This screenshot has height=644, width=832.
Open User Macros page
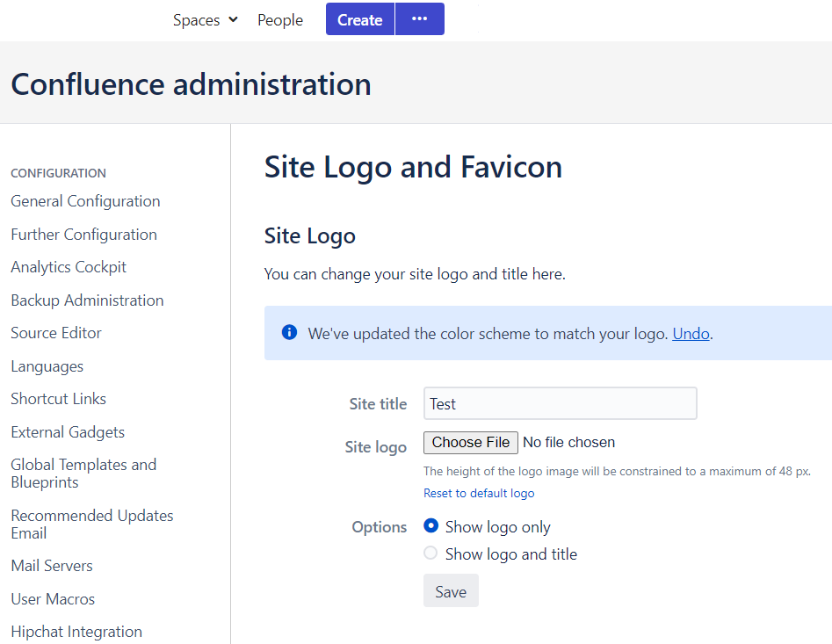click(x=53, y=599)
